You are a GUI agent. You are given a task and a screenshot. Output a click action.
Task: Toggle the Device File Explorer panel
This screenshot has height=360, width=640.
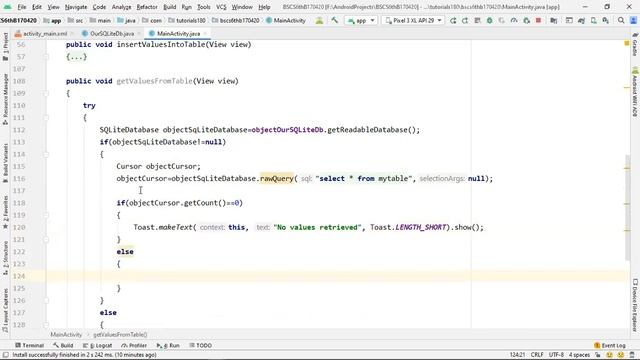(x=635, y=304)
